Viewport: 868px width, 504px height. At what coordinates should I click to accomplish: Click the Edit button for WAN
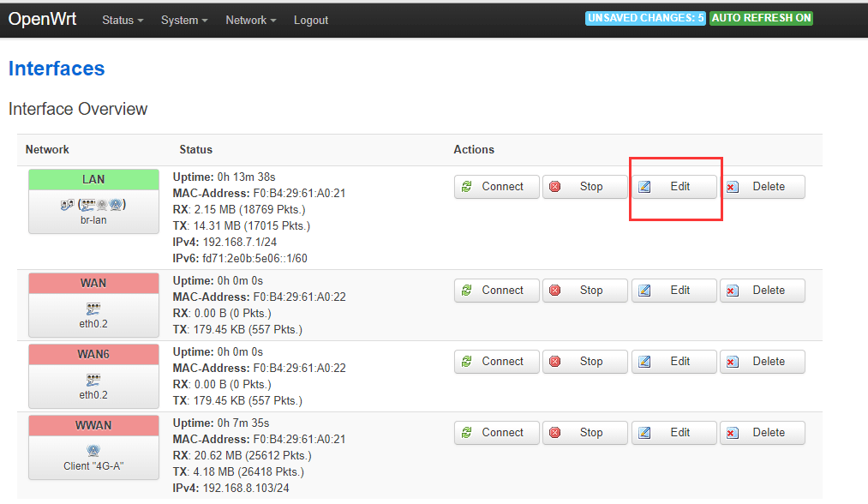tap(673, 291)
